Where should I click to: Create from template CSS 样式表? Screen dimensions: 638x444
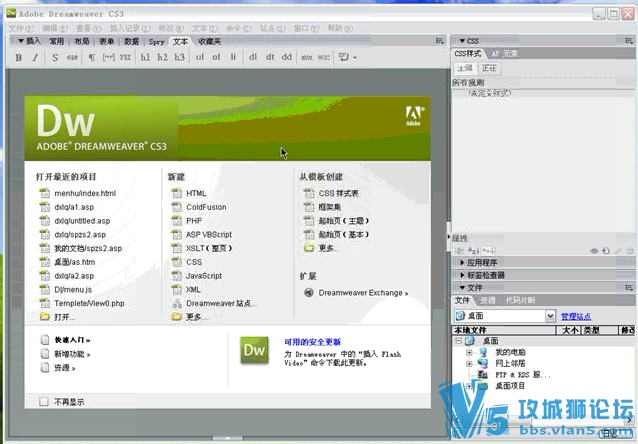click(339, 193)
